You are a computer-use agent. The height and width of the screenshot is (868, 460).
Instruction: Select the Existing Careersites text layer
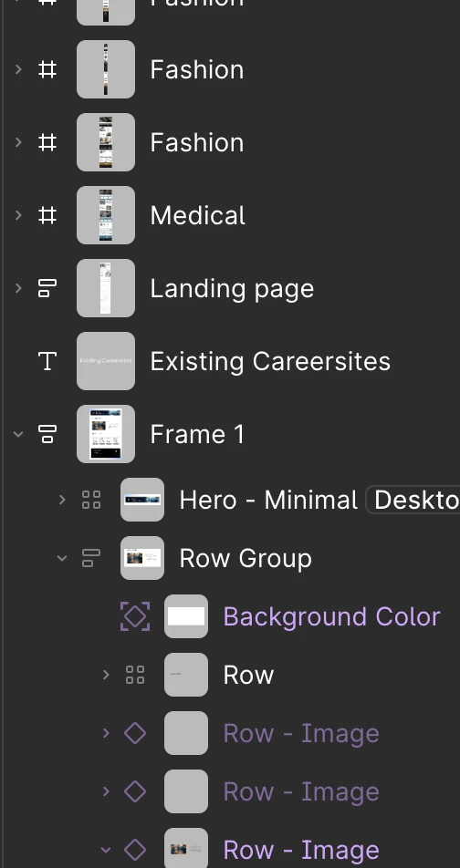[x=270, y=361]
